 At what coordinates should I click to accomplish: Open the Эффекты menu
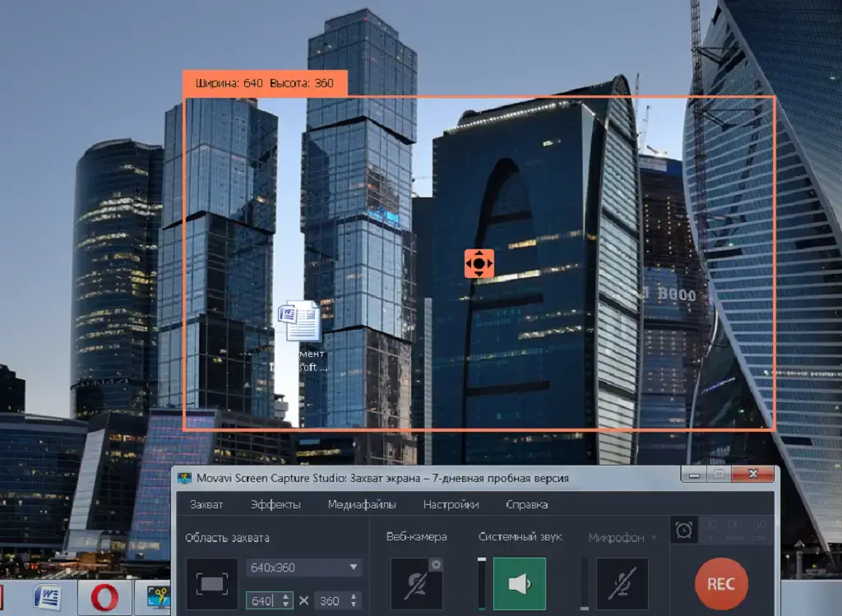275,504
